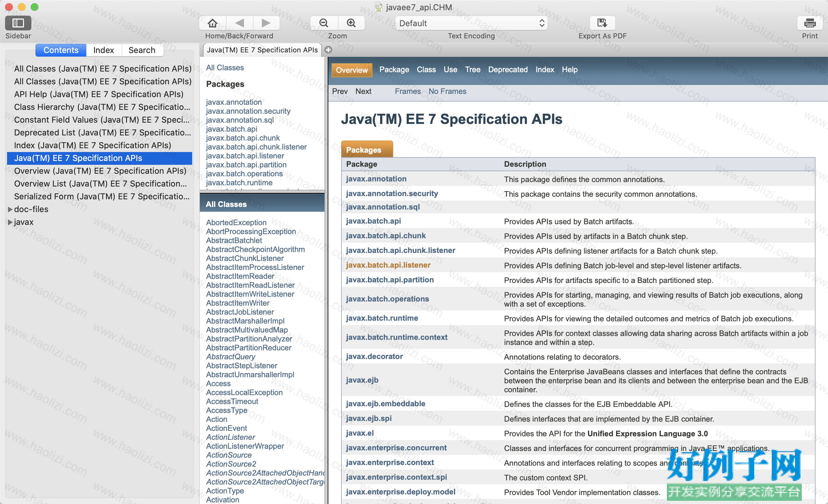The width and height of the screenshot is (828, 504).
Task: Add a new tab with plus button
Action: 328,50
